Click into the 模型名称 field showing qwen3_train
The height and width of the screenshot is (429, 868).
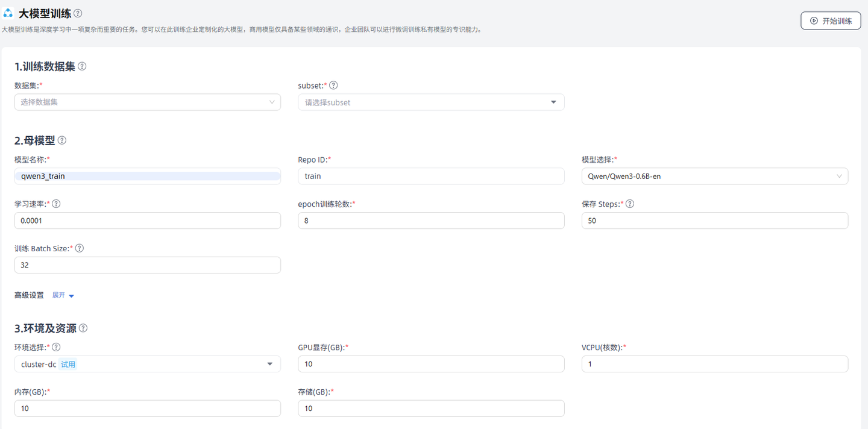pos(148,176)
